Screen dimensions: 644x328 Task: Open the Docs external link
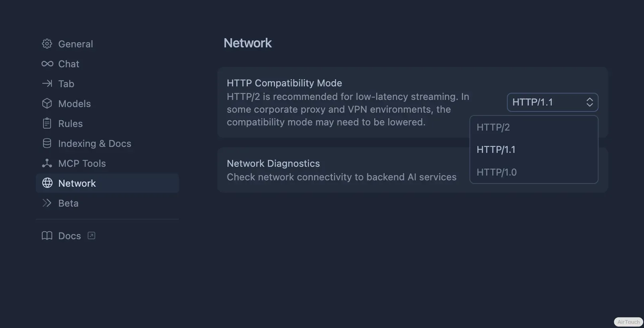tap(70, 236)
